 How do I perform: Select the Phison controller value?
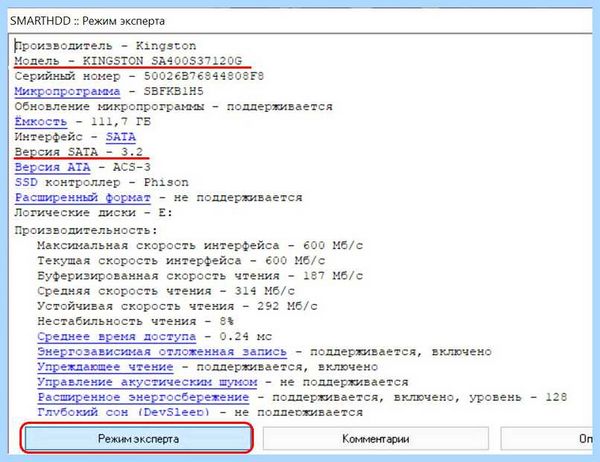click(166, 182)
